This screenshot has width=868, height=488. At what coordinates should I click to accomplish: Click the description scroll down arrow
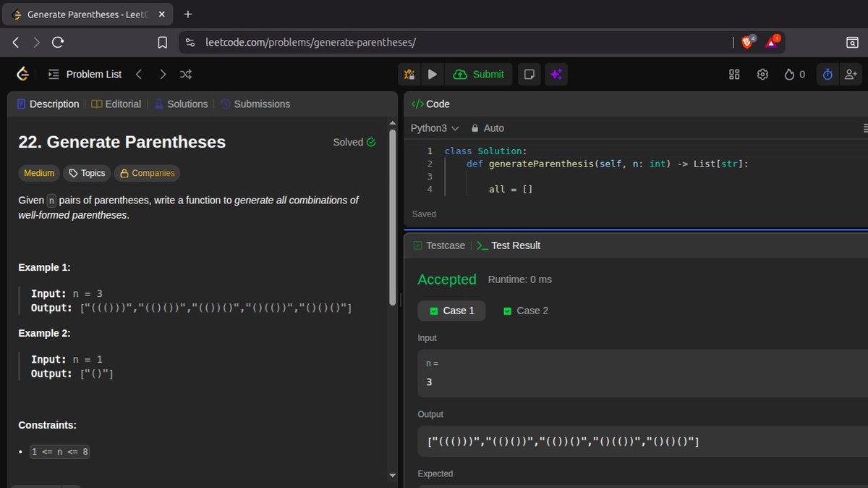point(393,475)
